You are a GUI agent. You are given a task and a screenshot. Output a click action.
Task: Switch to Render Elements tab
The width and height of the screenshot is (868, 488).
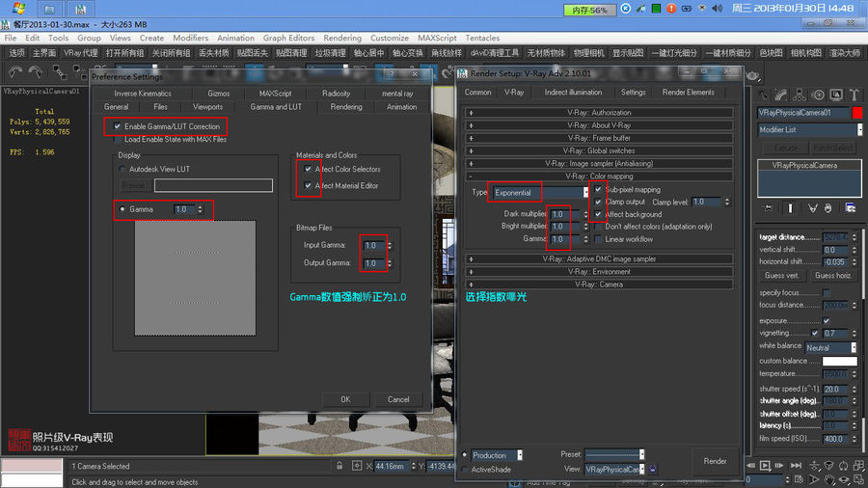pyautogui.click(x=688, y=93)
